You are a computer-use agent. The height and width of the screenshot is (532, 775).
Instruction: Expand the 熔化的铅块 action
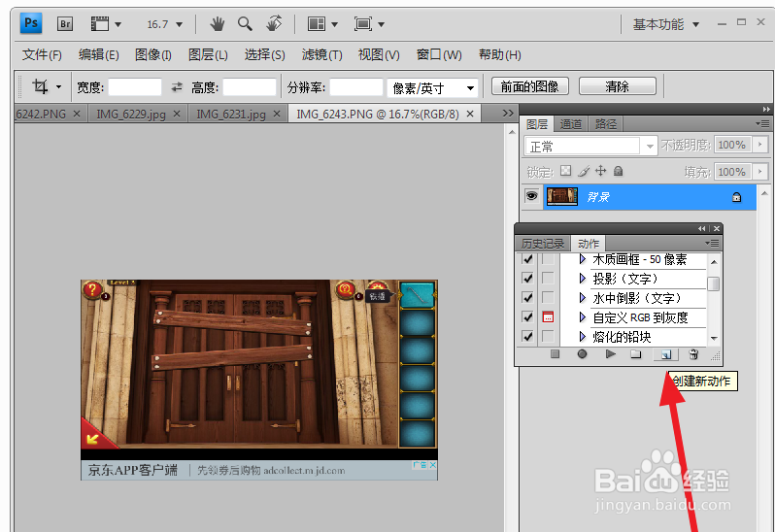[583, 337]
